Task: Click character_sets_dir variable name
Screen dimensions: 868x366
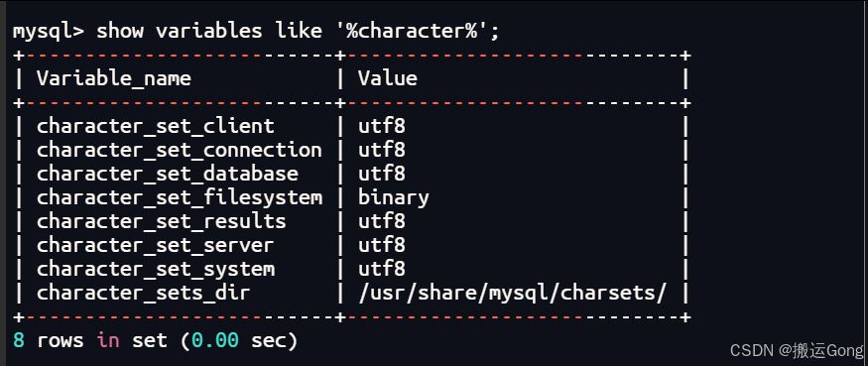Action: pyautogui.click(x=144, y=293)
